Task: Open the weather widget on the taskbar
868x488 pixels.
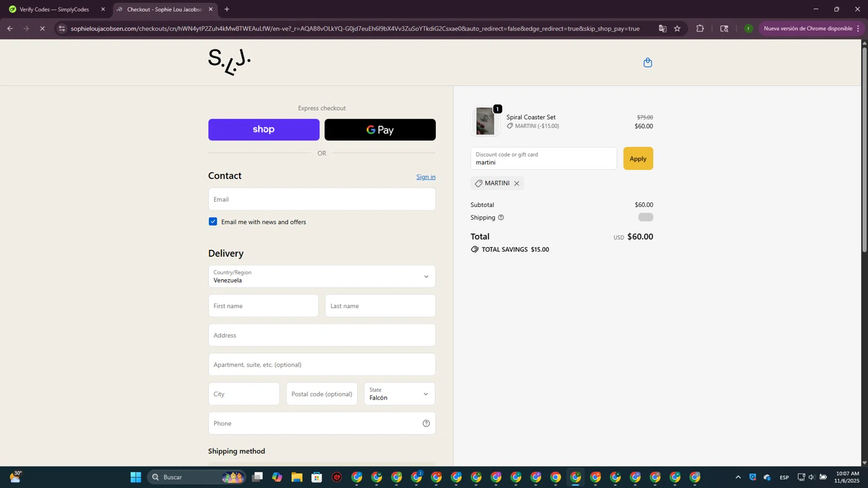Action: [x=16, y=477]
